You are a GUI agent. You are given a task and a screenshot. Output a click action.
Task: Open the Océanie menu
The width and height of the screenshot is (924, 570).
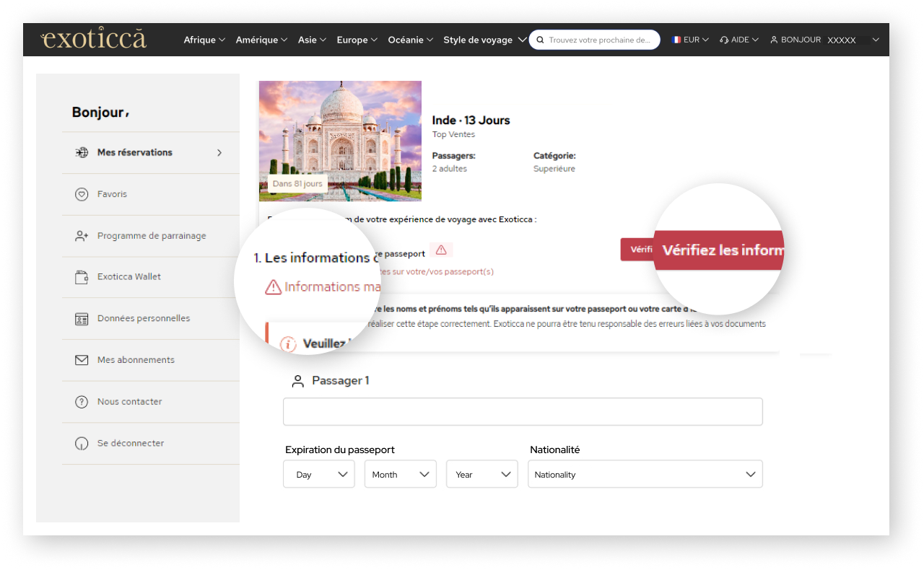click(x=410, y=40)
